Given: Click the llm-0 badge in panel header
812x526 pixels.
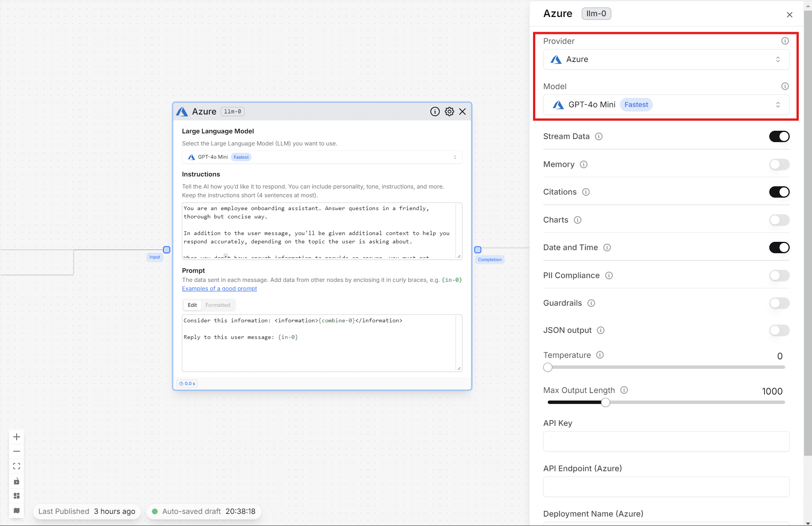Looking at the screenshot, I should click(596, 14).
